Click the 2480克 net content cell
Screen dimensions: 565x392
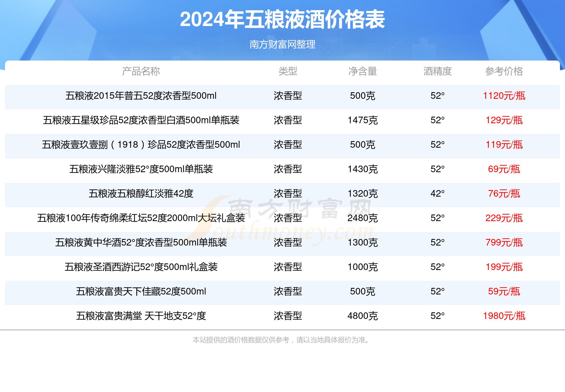coord(363,218)
